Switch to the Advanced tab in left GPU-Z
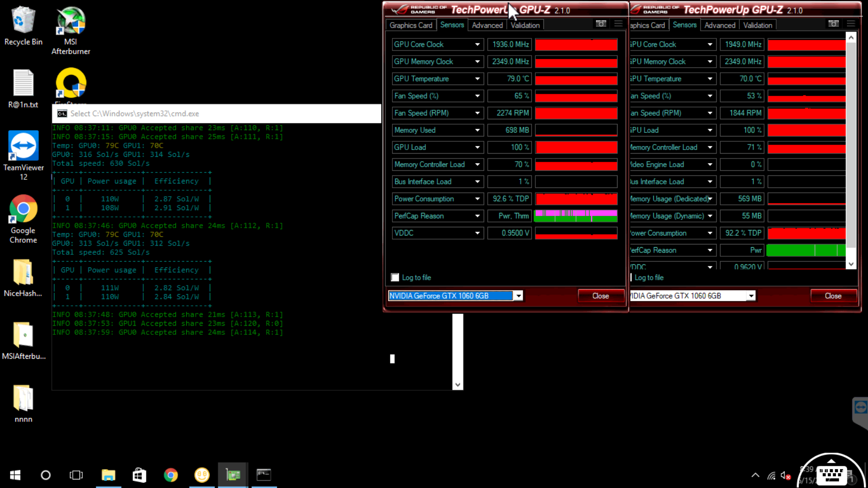This screenshot has width=868, height=488. (x=487, y=25)
